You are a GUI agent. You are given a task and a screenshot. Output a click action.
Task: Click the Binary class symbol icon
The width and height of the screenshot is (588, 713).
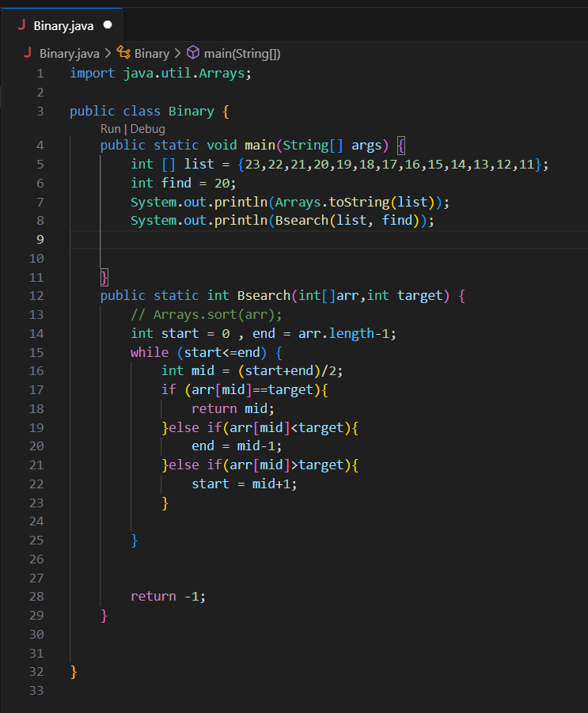tap(123, 53)
